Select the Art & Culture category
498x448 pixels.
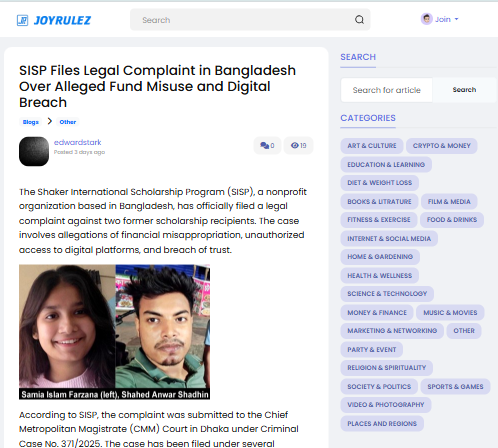(372, 146)
